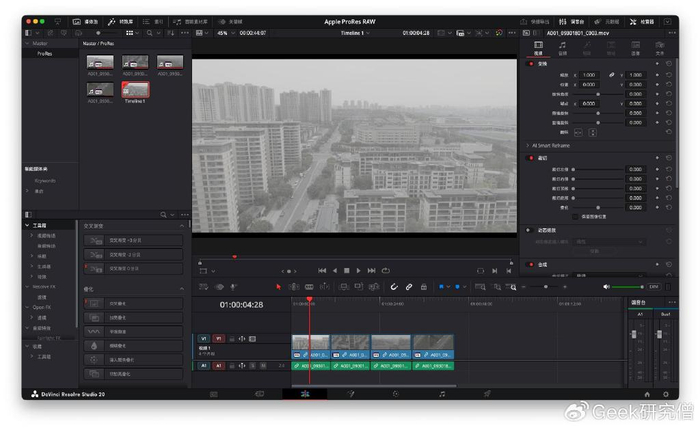Screen dimensions: 700x428
Task: Open the viewer zoom 45% dropdown
Action: click(x=224, y=33)
